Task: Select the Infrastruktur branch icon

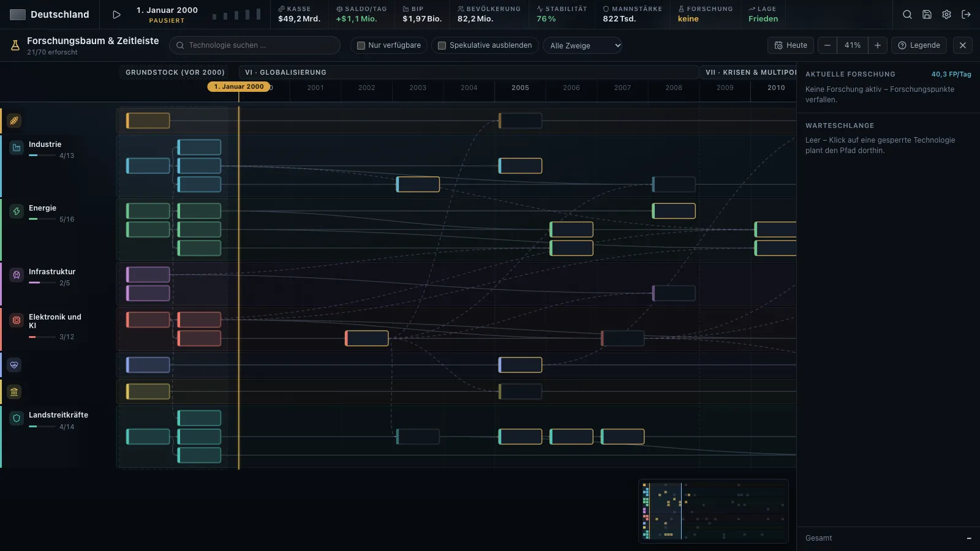Action: tap(17, 275)
